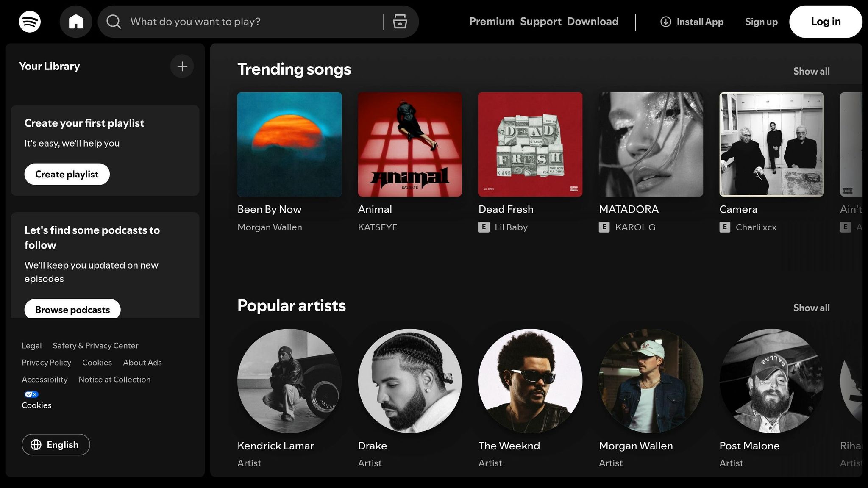
Task: Open the Premium menu item
Action: tap(492, 22)
